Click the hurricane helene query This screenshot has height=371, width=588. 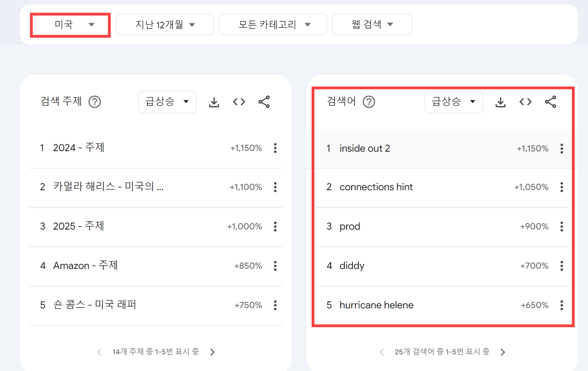click(x=376, y=305)
